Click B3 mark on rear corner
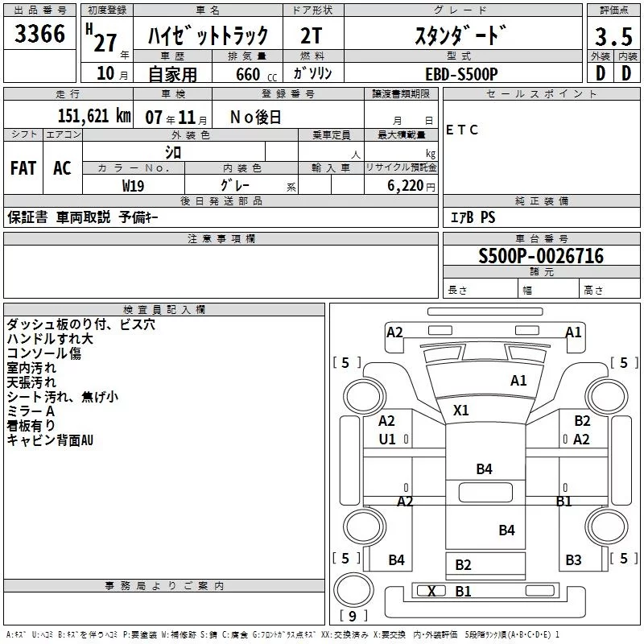Viewport: 644px width, 644px height. 573,559
